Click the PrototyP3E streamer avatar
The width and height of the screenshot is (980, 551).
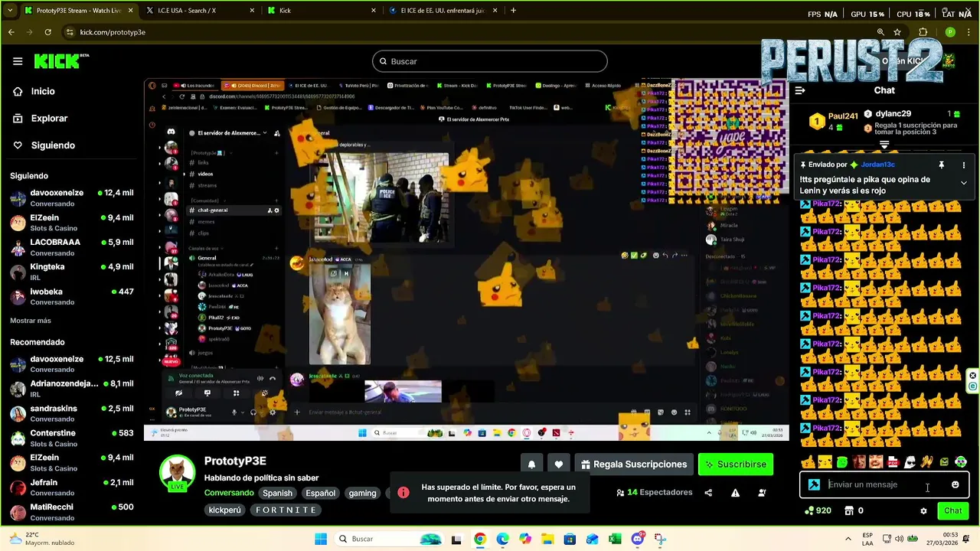177,472
